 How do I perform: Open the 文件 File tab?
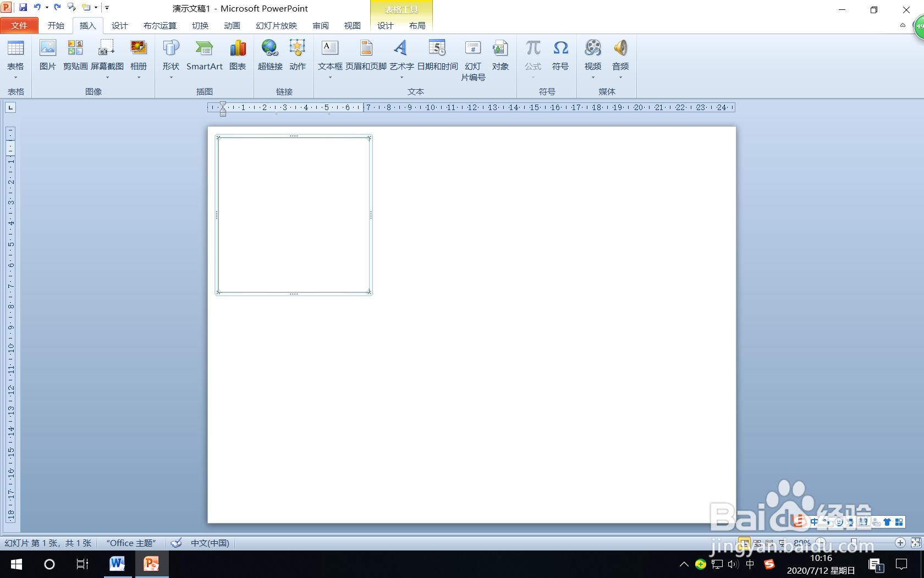(x=19, y=25)
